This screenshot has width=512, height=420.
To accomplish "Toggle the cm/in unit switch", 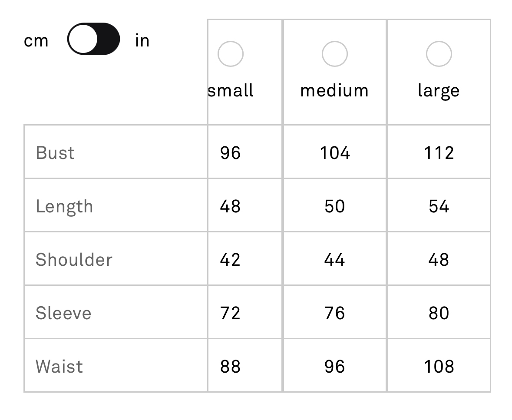I will point(93,39).
